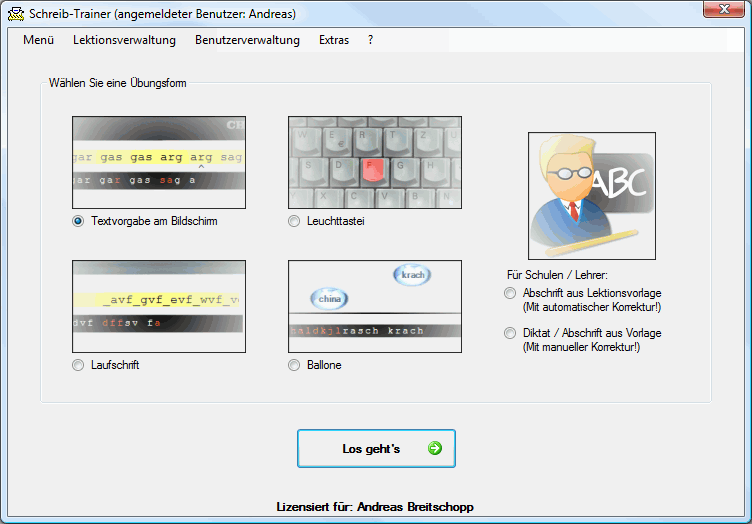Click the green arrow icon on Los geht's

pos(434,449)
